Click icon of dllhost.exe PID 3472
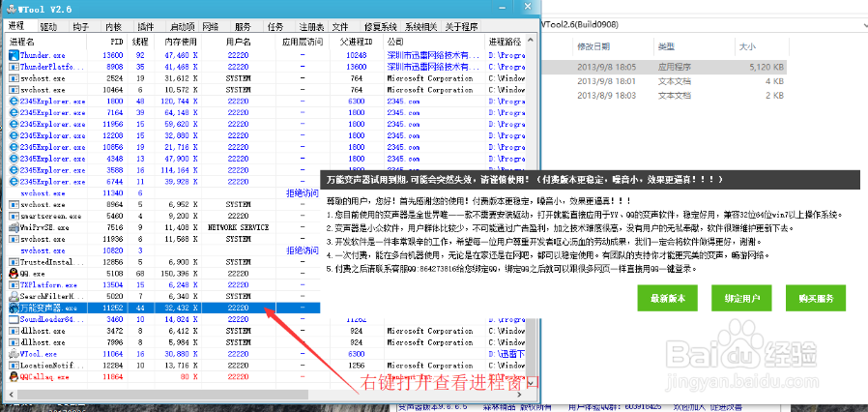The width and height of the screenshot is (868, 412). pos(14,331)
